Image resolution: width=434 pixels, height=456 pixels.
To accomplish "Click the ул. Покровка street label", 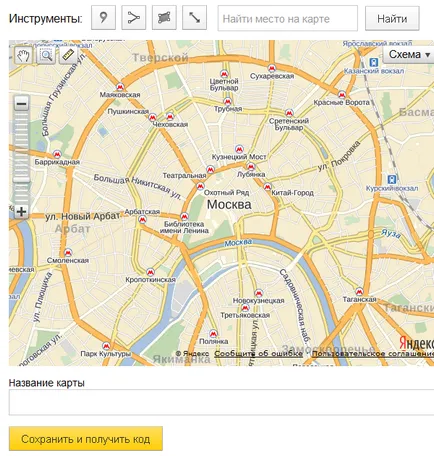I will [x=339, y=156].
